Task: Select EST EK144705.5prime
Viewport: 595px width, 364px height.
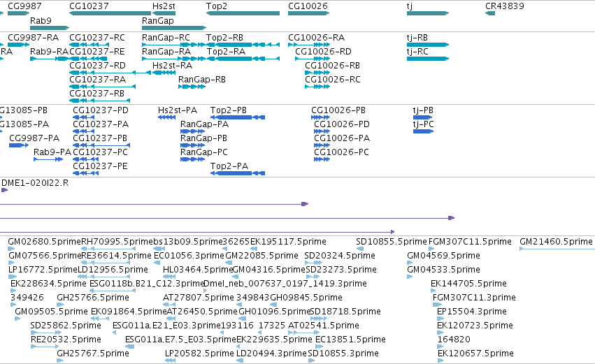Action: click(x=433, y=291)
